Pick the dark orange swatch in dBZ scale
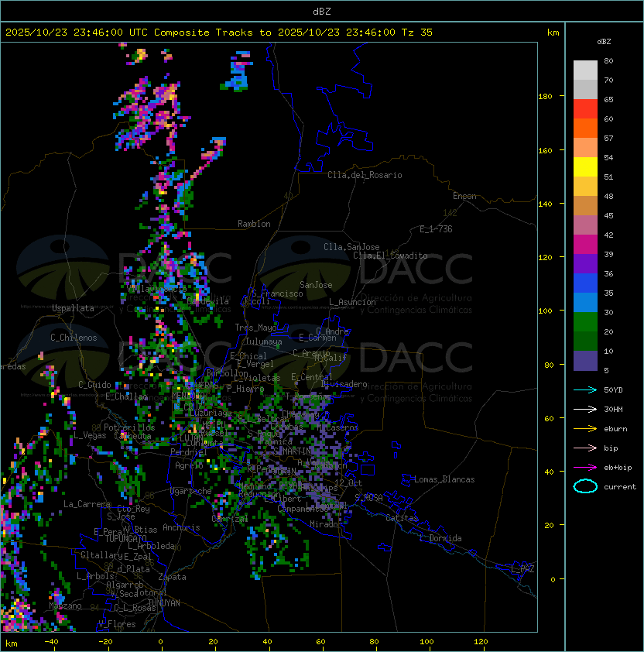The height and width of the screenshot is (652, 644). (585, 128)
